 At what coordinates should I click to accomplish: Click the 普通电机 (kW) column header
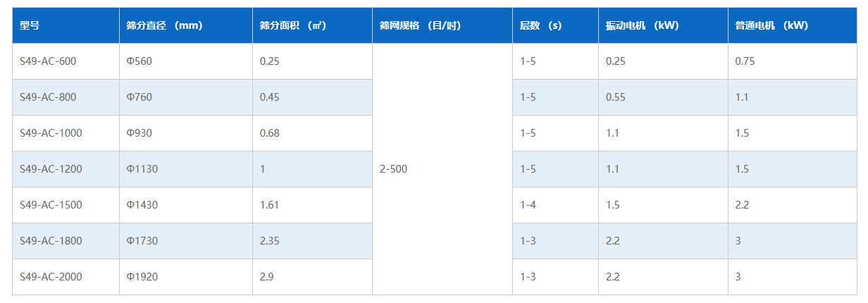point(771,25)
